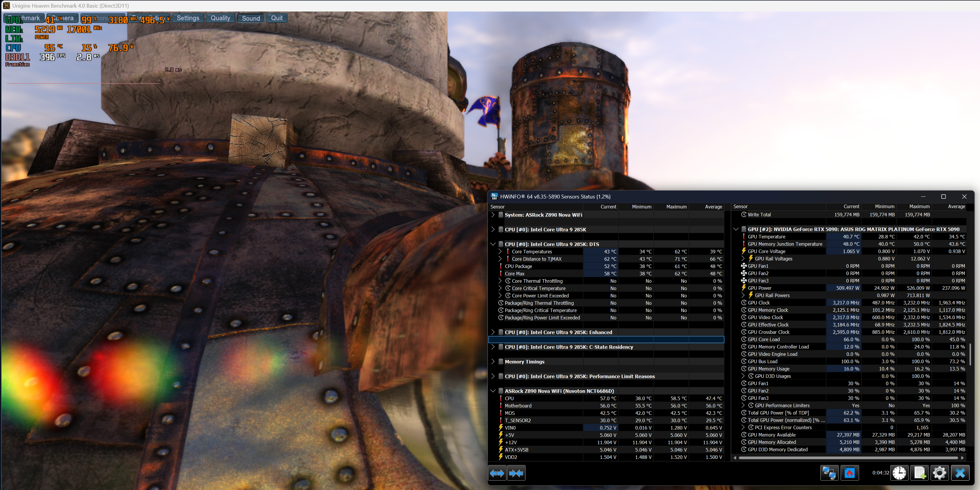Collapse the CPU DTS sensor group

[x=493, y=244]
